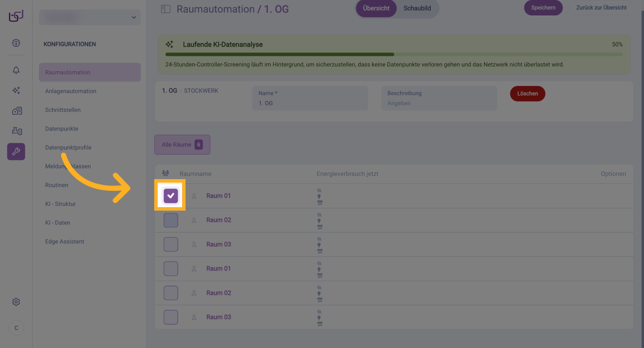Click the Speichern button
This screenshot has height=348, width=644.
[x=543, y=8]
